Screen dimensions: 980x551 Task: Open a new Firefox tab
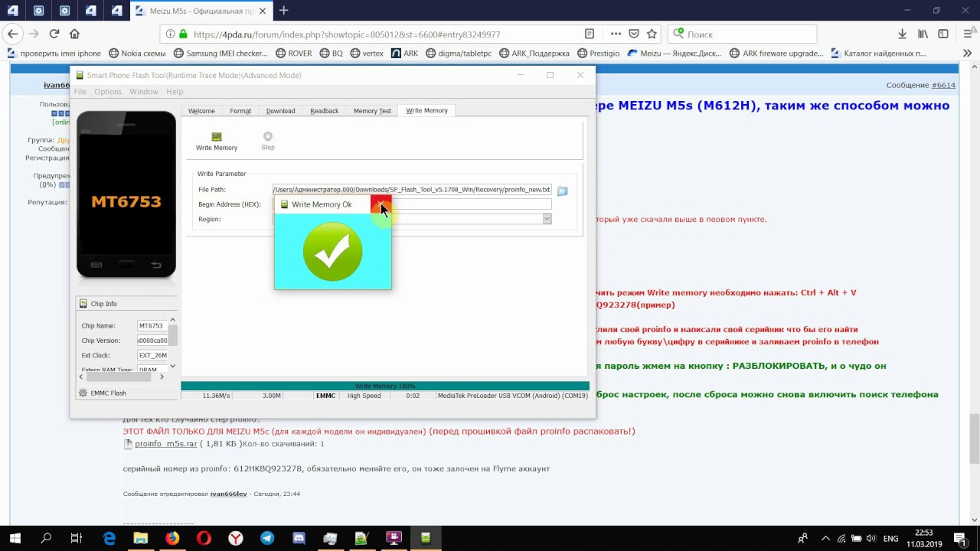click(x=284, y=11)
